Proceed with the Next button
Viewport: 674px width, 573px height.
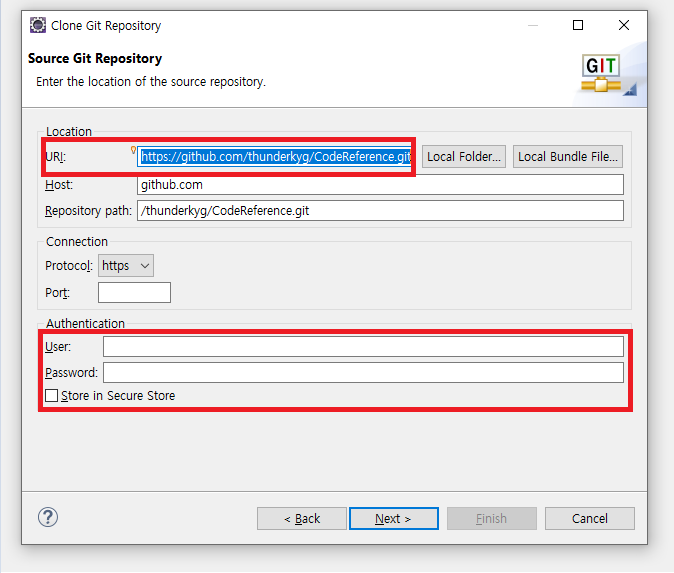[x=394, y=518]
